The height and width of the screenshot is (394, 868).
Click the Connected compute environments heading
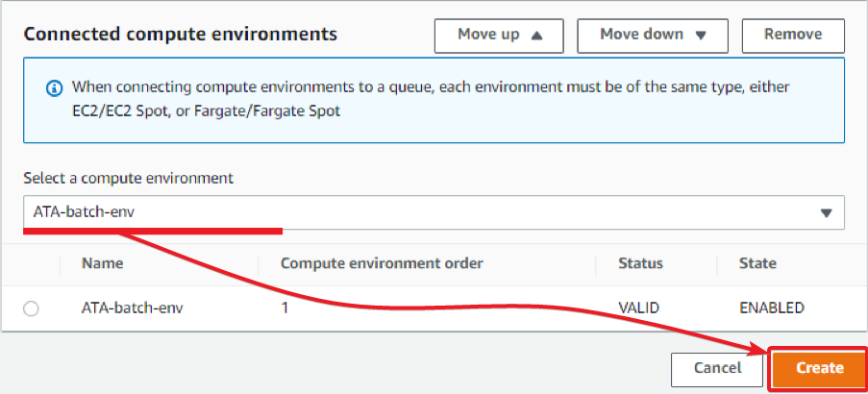click(181, 35)
